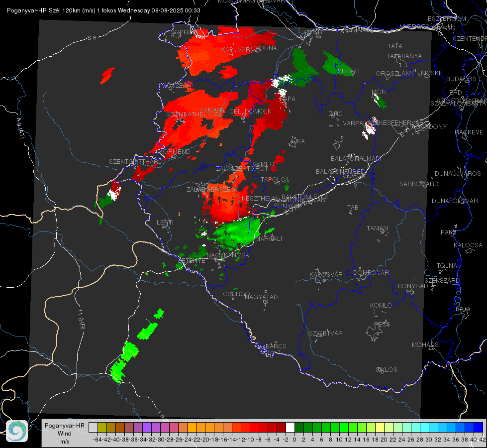Click the TOLNA label
The height and width of the screenshot is (448, 487).
447,265
